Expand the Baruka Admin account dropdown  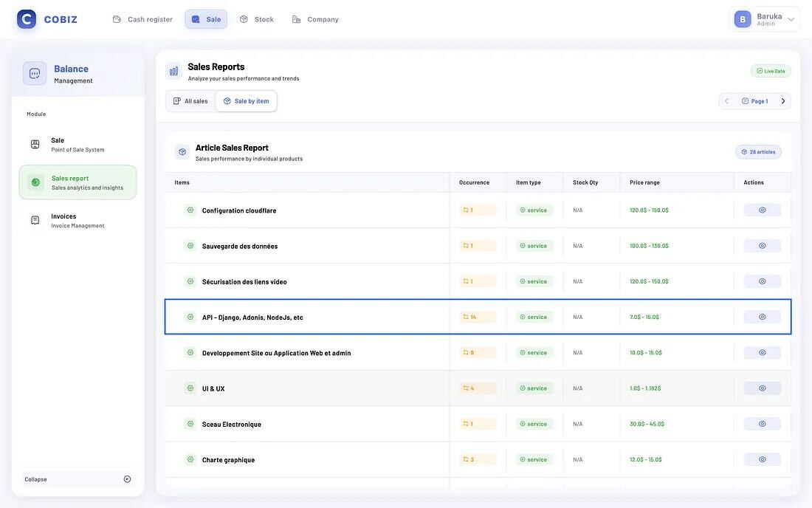click(x=791, y=19)
